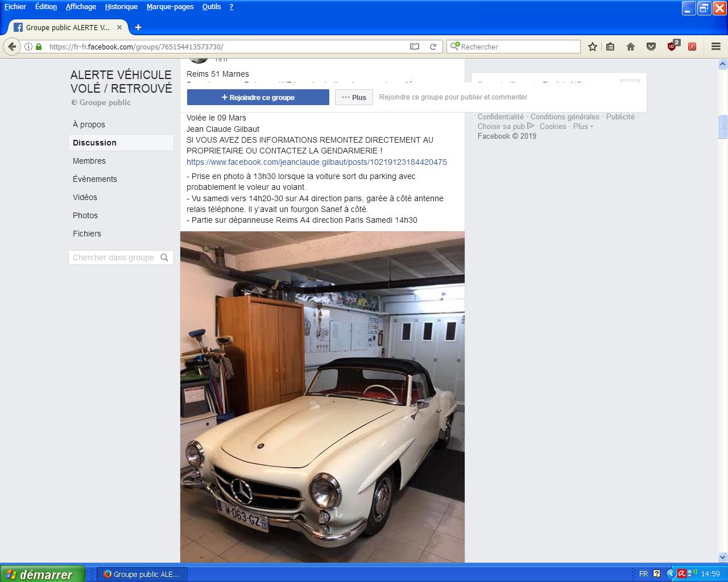The width and height of the screenshot is (728, 582).
Task: Click the back navigation arrow
Action: (x=12, y=47)
